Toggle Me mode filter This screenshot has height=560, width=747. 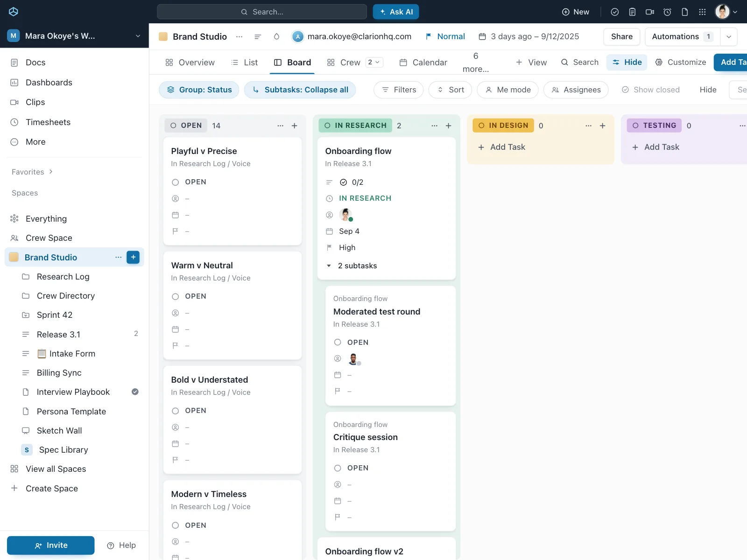pyautogui.click(x=507, y=90)
